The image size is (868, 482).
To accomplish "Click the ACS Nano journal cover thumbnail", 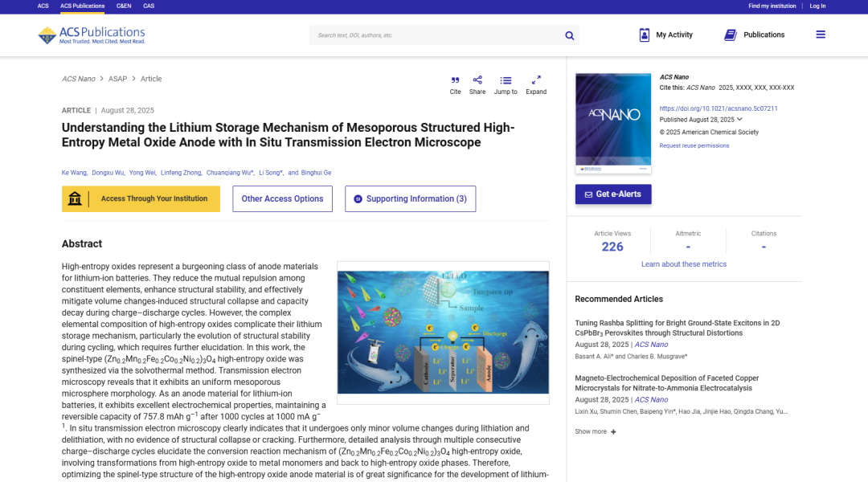I will tap(612, 123).
